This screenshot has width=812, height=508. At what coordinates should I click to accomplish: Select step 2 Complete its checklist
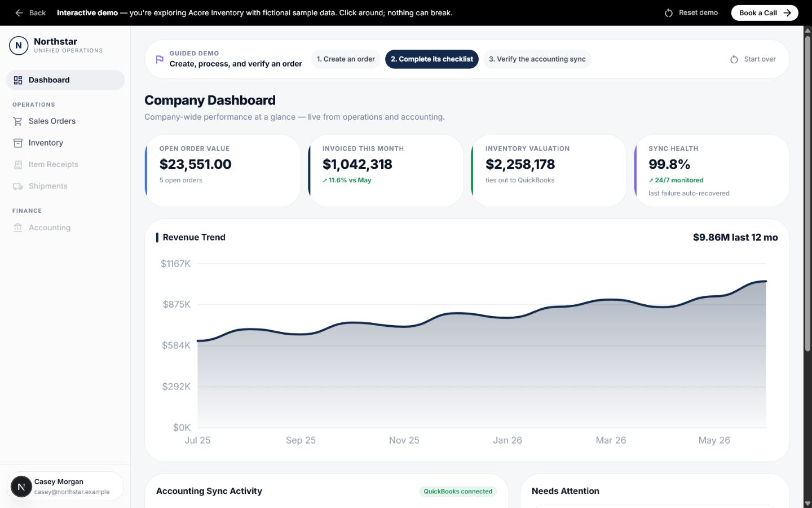(432, 59)
